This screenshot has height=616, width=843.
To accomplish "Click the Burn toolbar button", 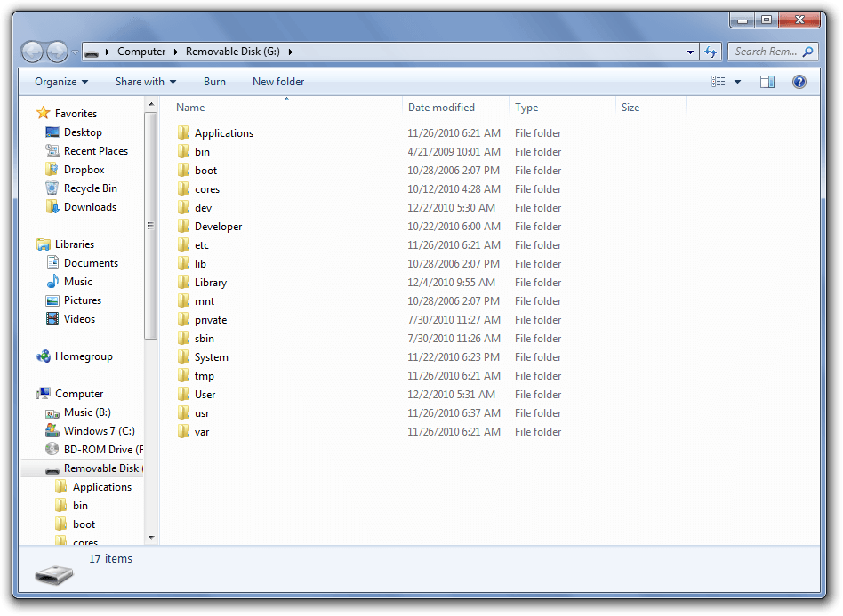I will click(x=214, y=82).
